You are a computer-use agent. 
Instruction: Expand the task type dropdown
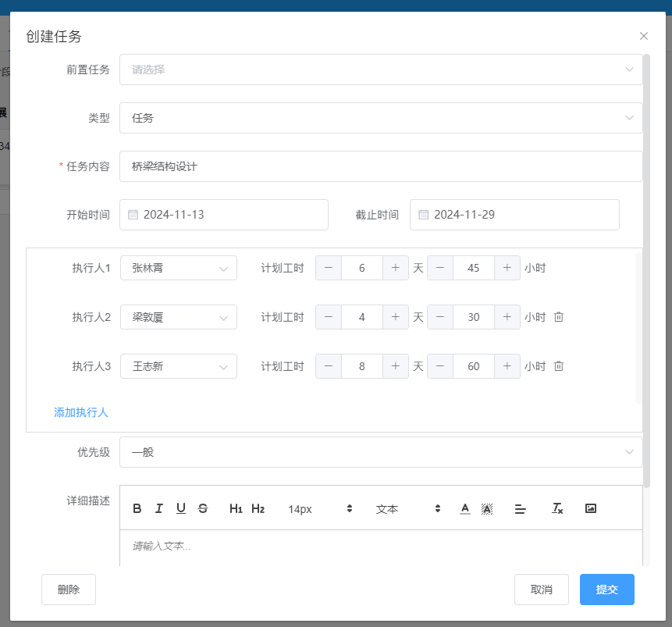pos(381,118)
